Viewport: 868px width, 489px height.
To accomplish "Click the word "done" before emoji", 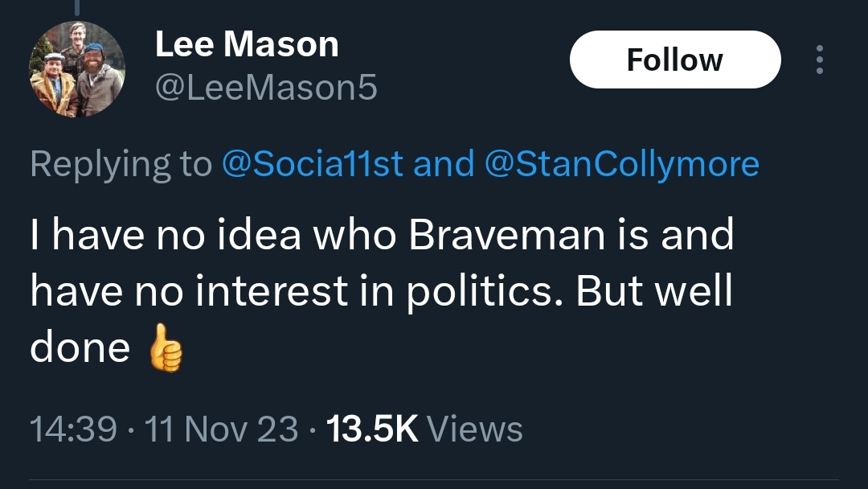I will (80, 347).
